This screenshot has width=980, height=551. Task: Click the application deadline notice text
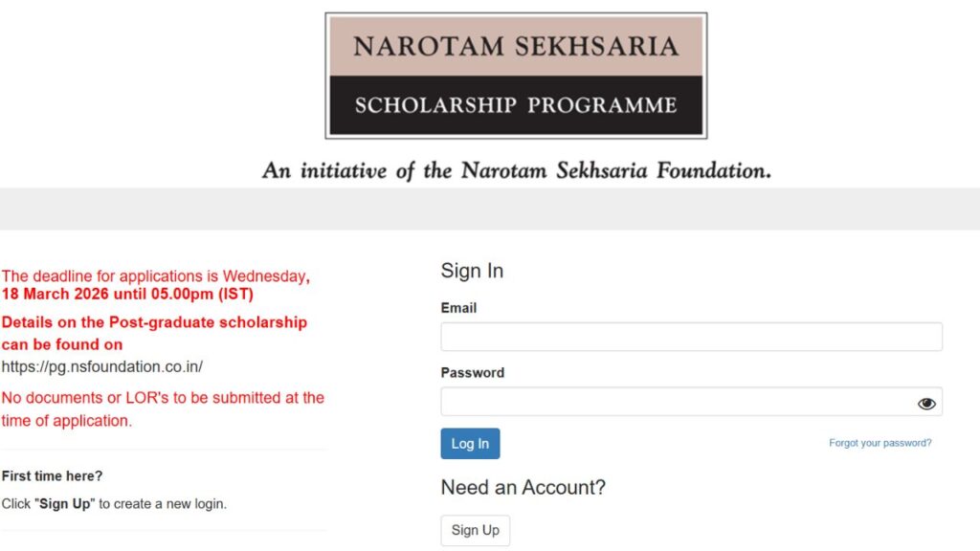(155, 284)
